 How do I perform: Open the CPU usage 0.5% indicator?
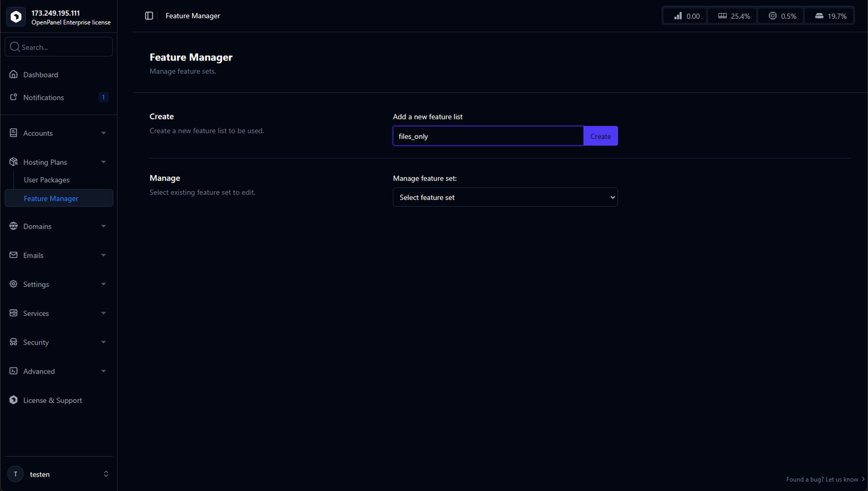point(782,16)
